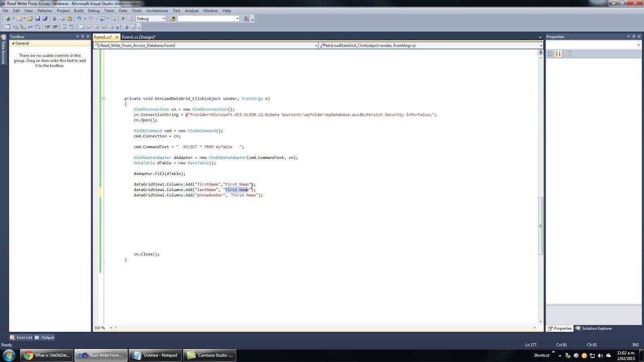Open the Output bottom tab
Viewport: 644px width, 362px height.
pyautogui.click(x=45, y=337)
